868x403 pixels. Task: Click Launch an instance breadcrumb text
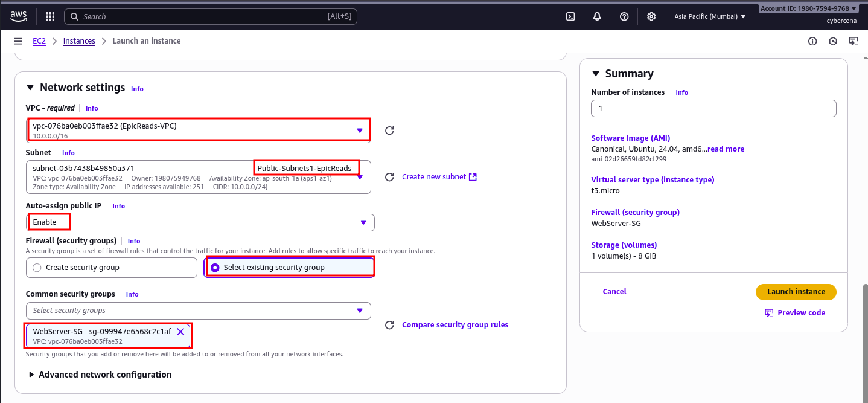pos(147,41)
